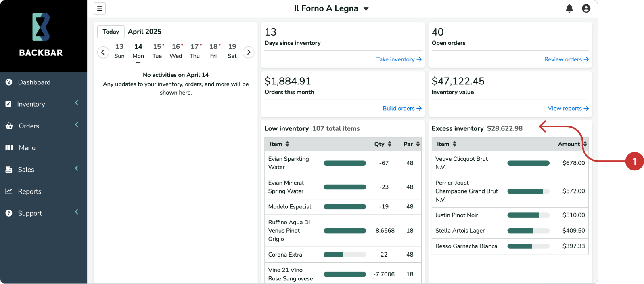Click the $678.00 amount value
The image size is (644, 284).
pyautogui.click(x=573, y=163)
